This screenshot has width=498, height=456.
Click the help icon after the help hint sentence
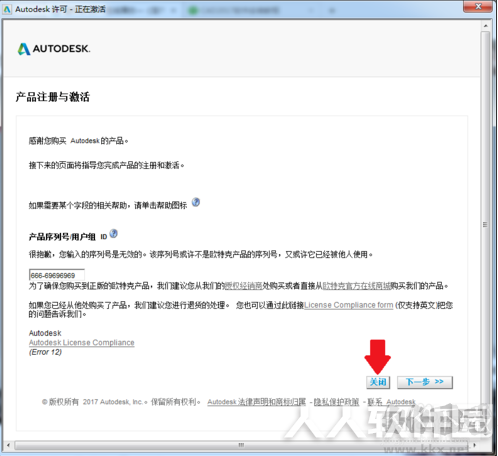(196, 202)
